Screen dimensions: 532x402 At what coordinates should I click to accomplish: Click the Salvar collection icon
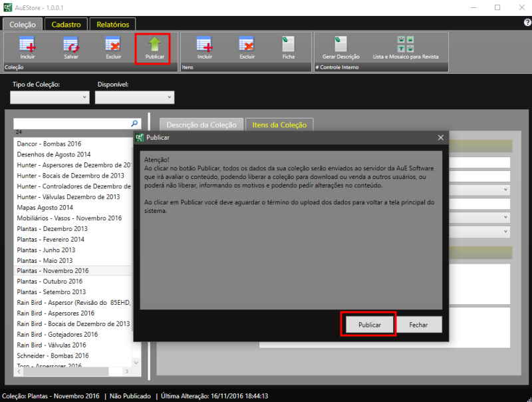70,45
